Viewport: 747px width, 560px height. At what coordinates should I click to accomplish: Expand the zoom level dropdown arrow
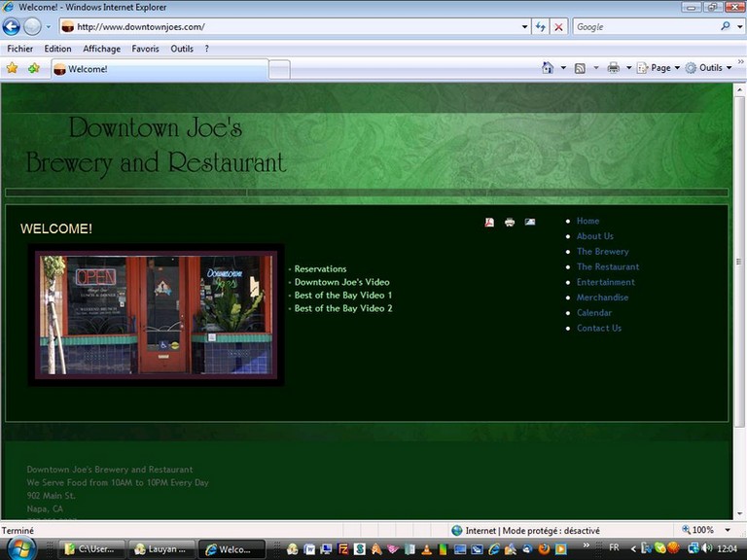click(728, 530)
